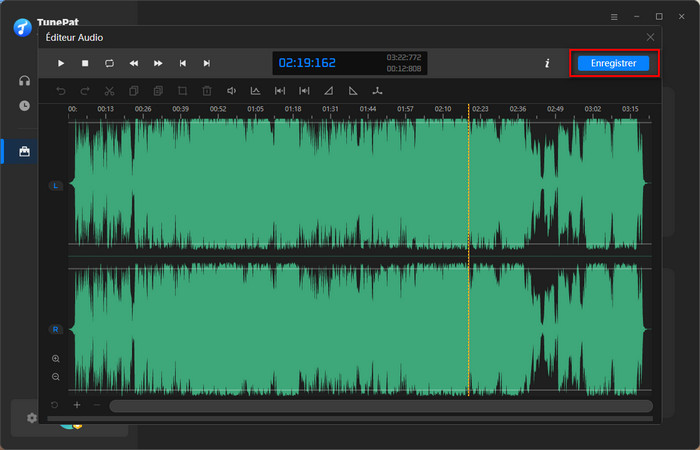The height and width of the screenshot is (450, 700).
Task: Toggle loop playback mode
Action: 109,63
